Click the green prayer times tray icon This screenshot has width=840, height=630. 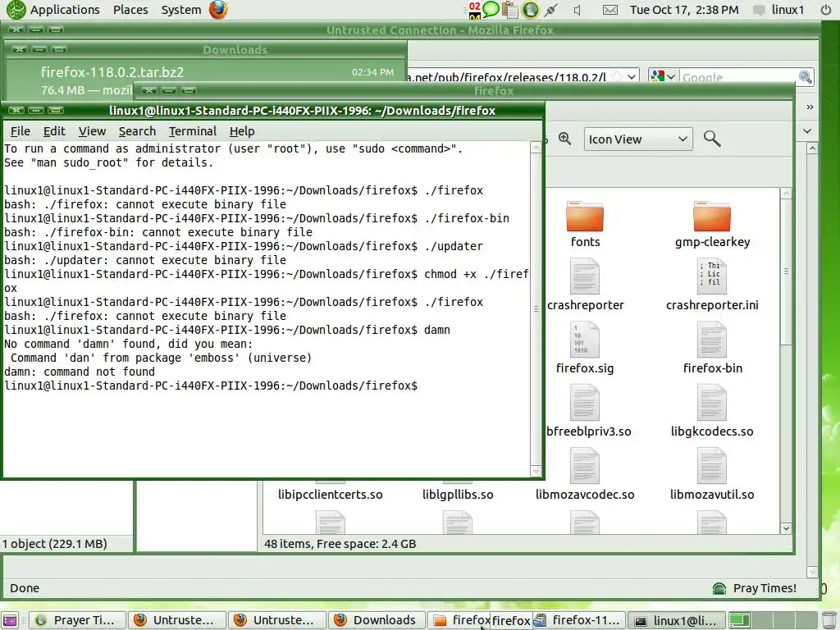point(531,10)
